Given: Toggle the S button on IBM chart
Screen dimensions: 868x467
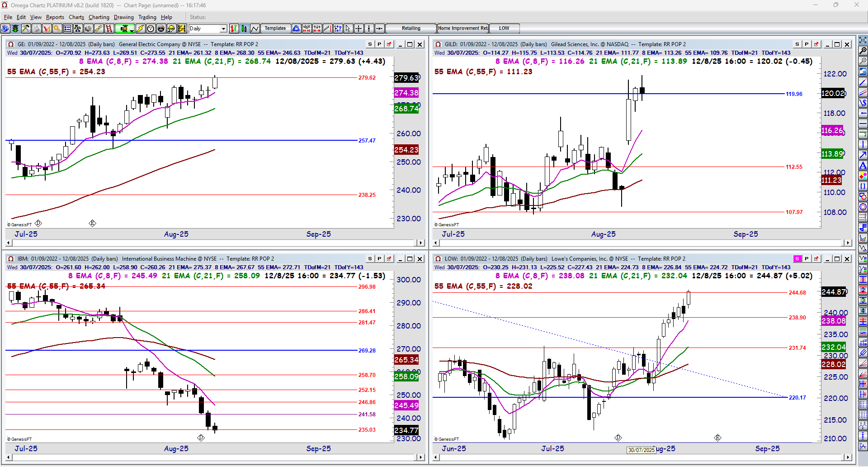Looking at the screenshot, I should tap(370, 259).
